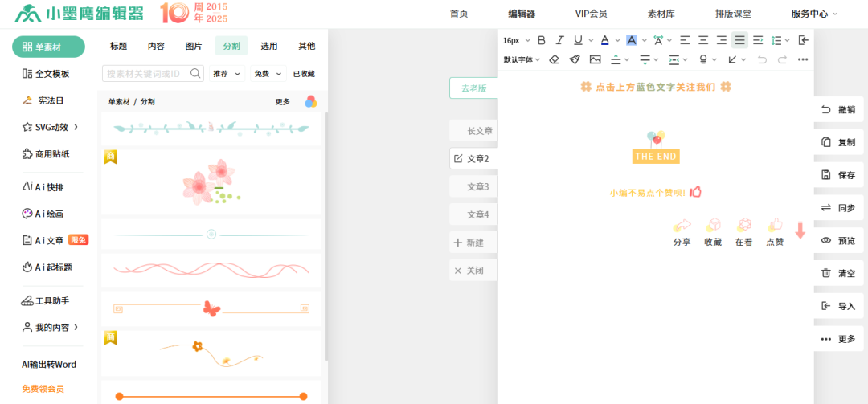Click the side margin icon
The width and height of the screenshot is (868, 404).
point(674,59)
